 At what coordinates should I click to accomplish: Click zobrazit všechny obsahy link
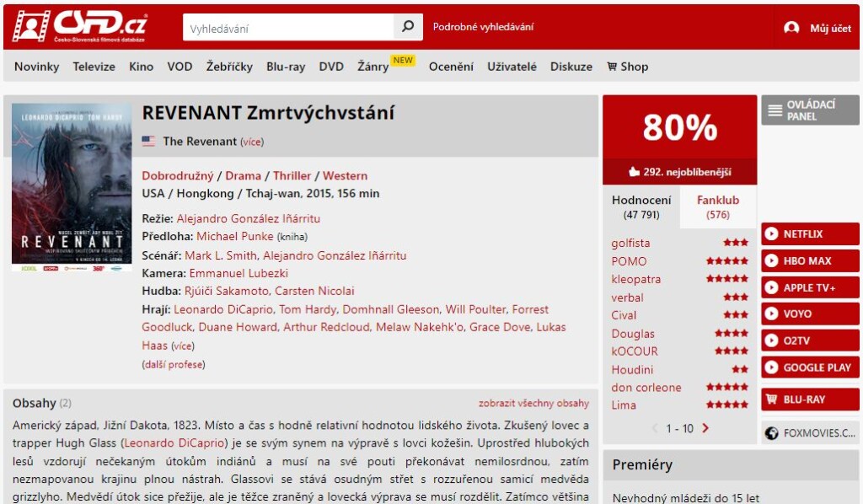[x=533, y=404]
